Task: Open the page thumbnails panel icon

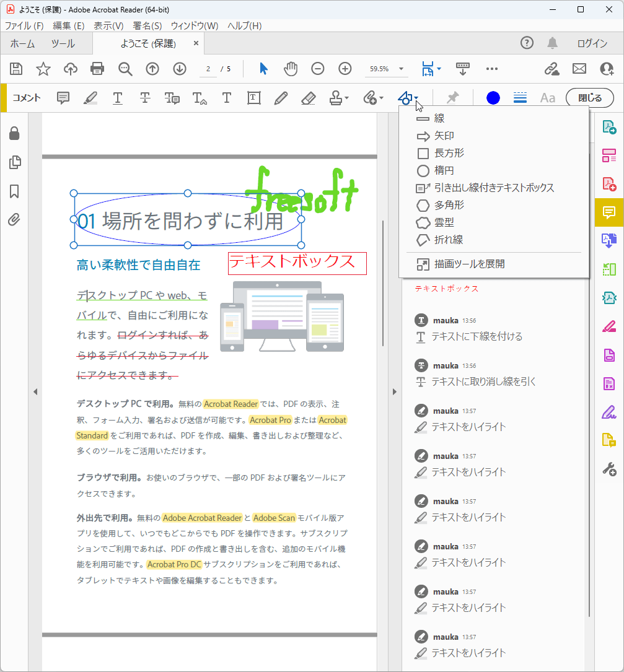Action: click(15, 163)
